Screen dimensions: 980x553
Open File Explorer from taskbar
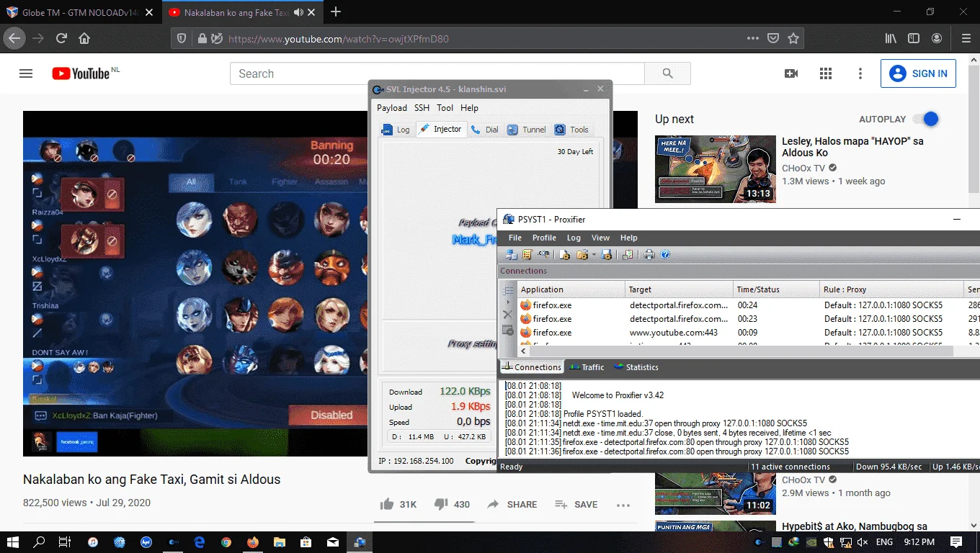click(279, 541)
